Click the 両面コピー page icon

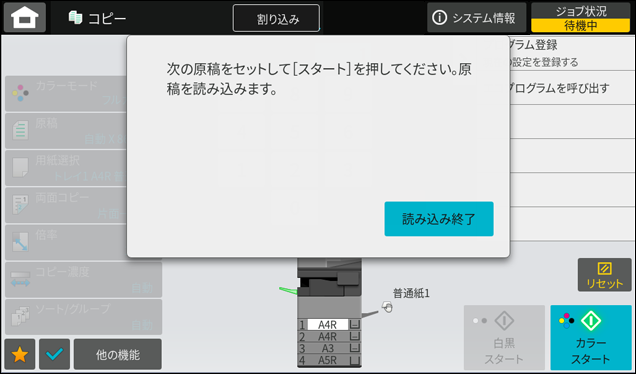pyautogui.click(x=20, y=205)
